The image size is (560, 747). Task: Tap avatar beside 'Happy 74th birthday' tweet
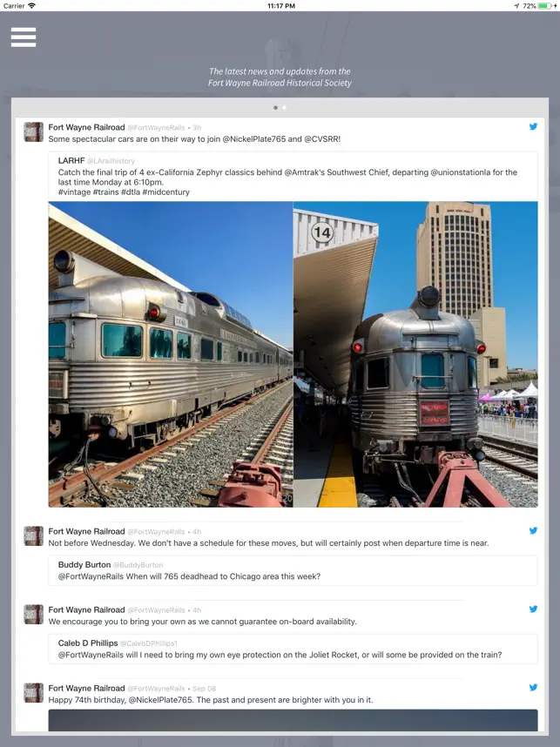[x=33, y=693]
